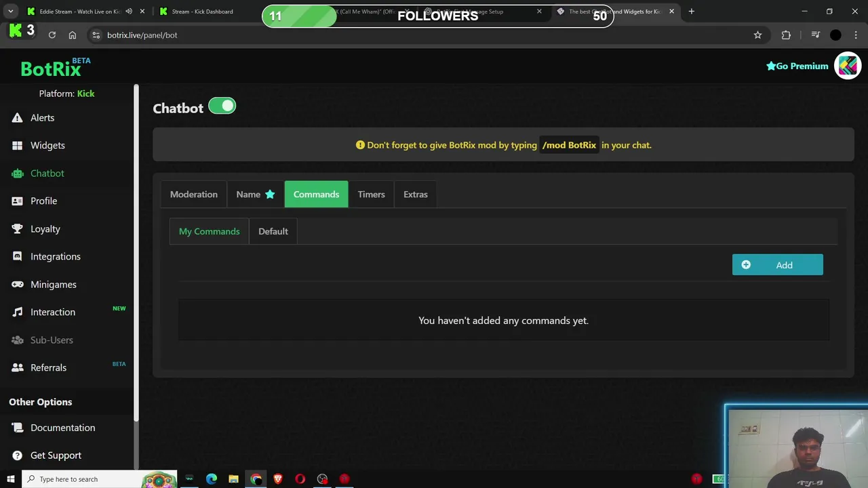Image resolution: width=868 pixels, height=488 pixels.
Task: Open Brave browser from taskbar
Action: coord(278,479)
